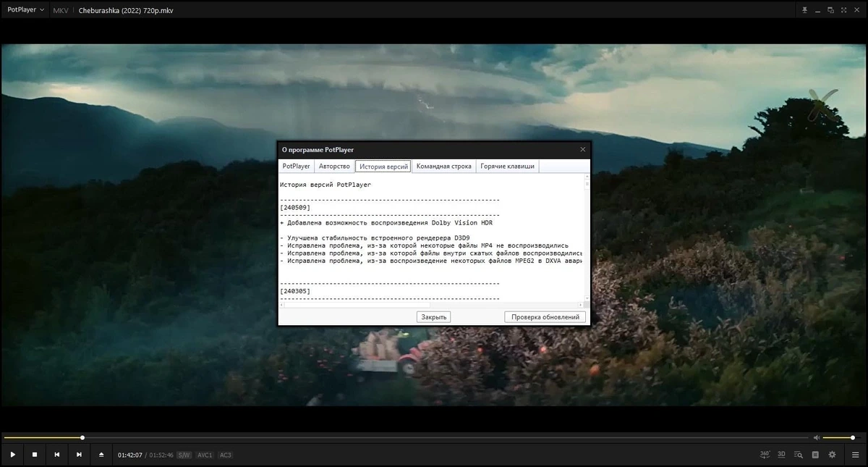Click the MKV format label
The width and height of the screenshot is (868, 467).
61,10
